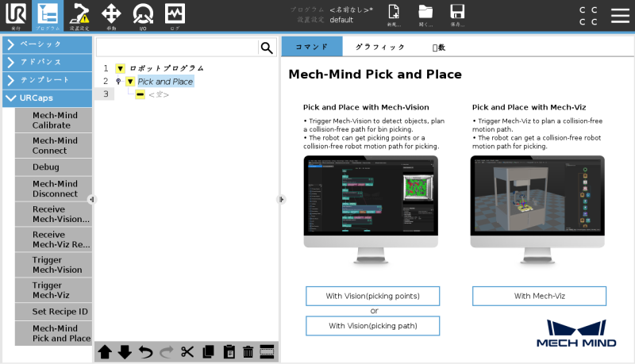Viewport: 635px width, 364px height.
Task: Click the program search input field
Action: (x=177, y=48)
